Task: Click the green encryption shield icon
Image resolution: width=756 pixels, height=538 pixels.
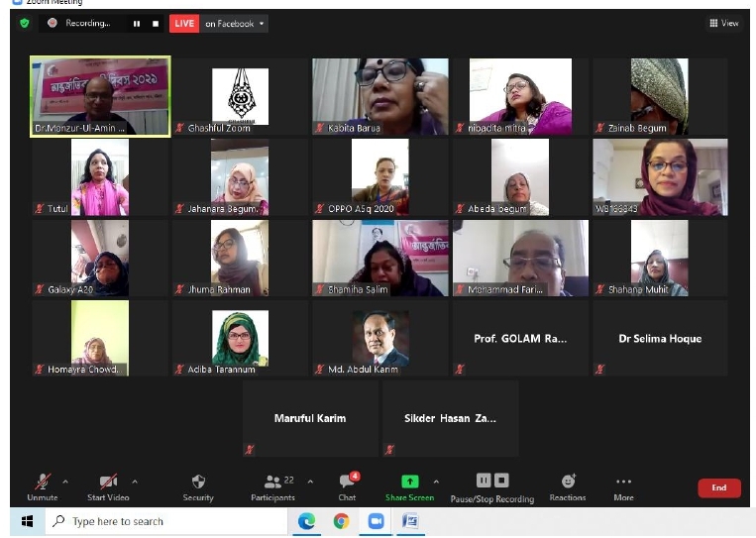Action: [25, 23]
